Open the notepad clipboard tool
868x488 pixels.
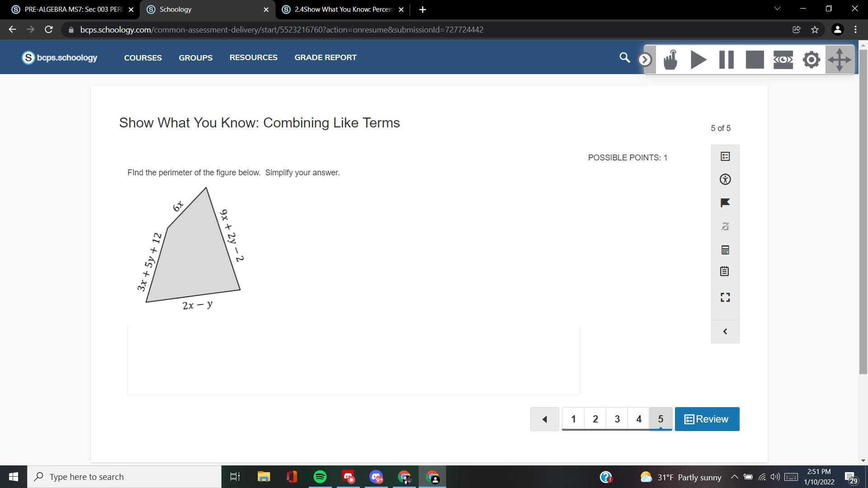pyautogui.click(x=725, y=272)
